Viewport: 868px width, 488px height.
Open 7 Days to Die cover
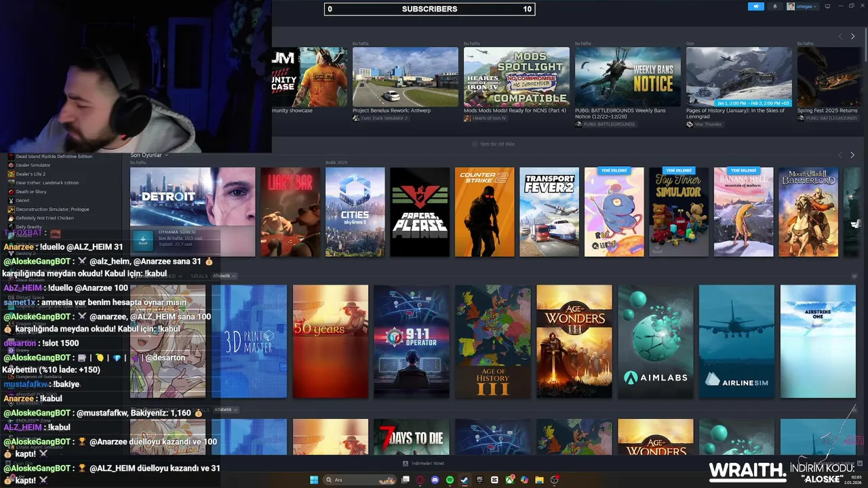(412, 437)
